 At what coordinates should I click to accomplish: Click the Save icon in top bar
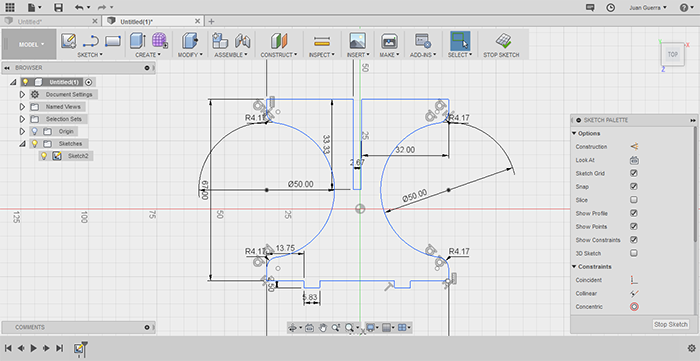(x=58, y=8)
